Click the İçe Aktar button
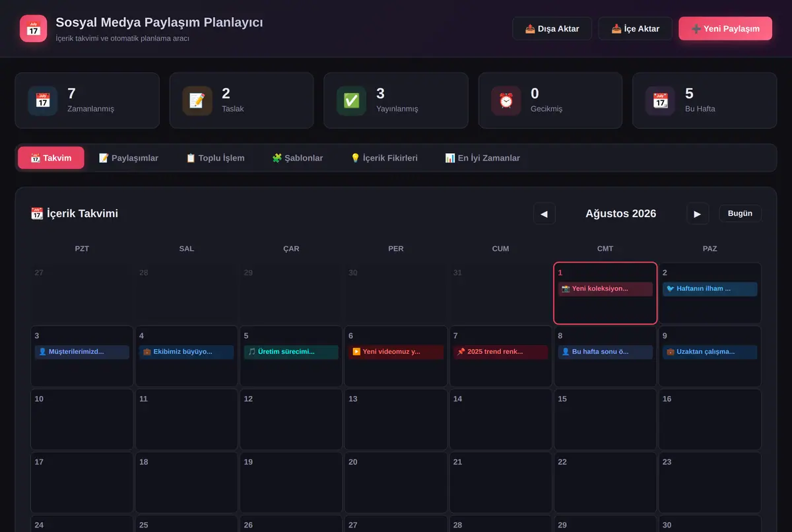 pos(636,28)
